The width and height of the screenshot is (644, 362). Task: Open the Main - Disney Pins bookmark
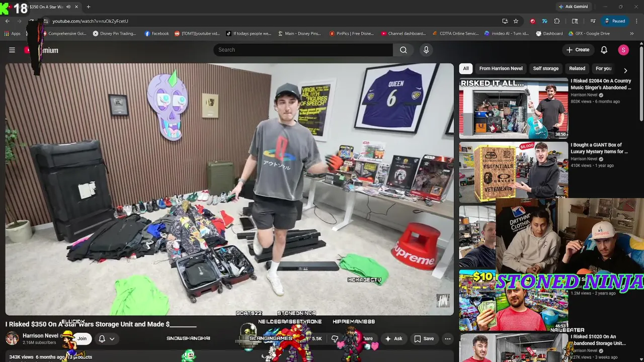tap(299, 34)
